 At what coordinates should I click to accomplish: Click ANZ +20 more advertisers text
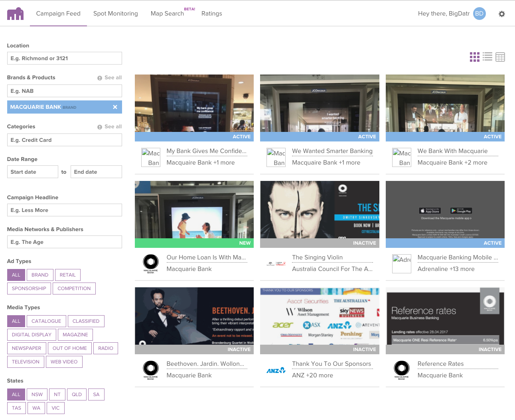(312, 375)
